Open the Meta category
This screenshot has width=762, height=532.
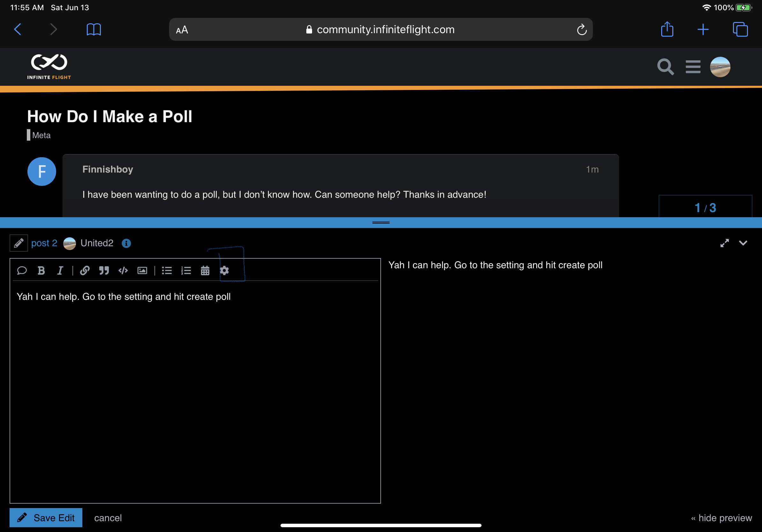click(41, 135)
